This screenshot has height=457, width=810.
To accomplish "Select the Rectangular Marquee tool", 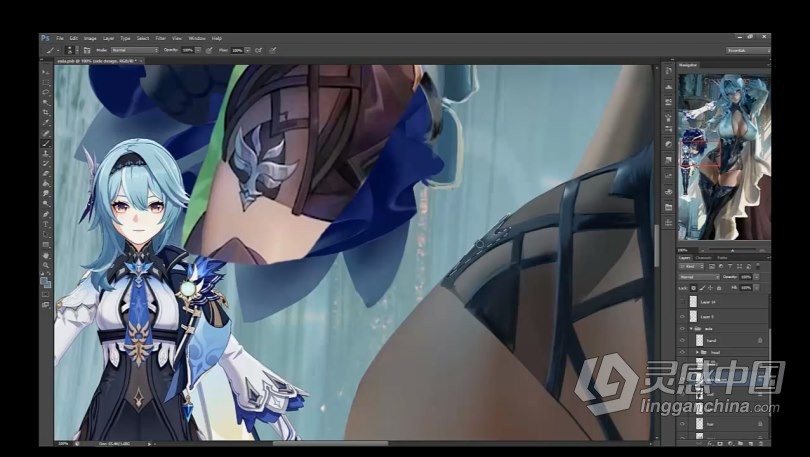I will click(x=45, y=82).
